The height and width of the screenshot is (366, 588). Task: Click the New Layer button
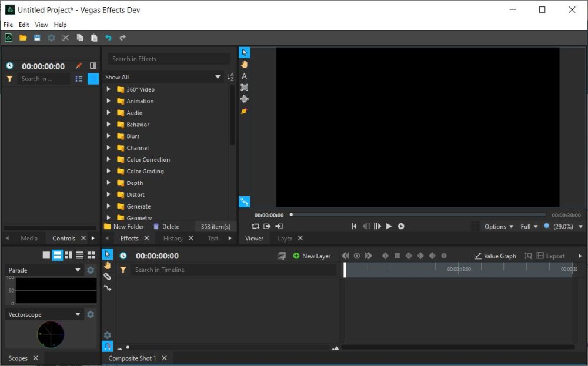(312, 256)
